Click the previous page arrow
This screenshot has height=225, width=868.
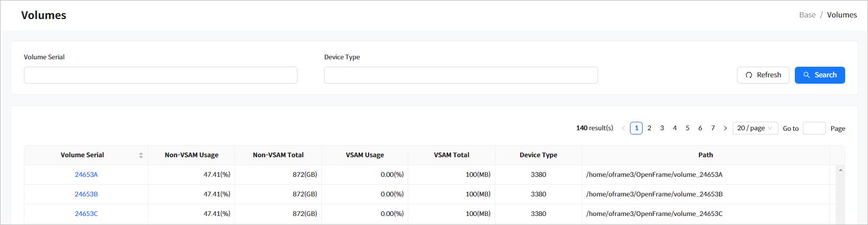pos(623,128)
